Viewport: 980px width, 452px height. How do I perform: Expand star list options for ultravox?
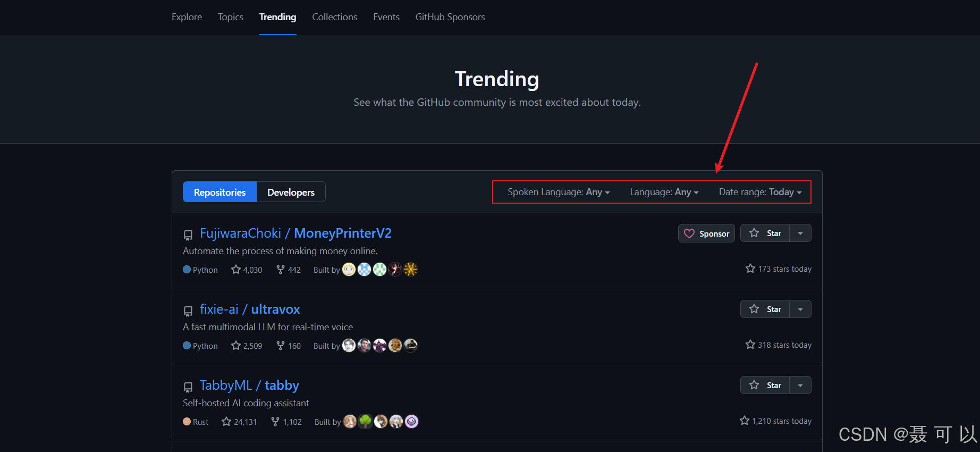pos(800,309)
